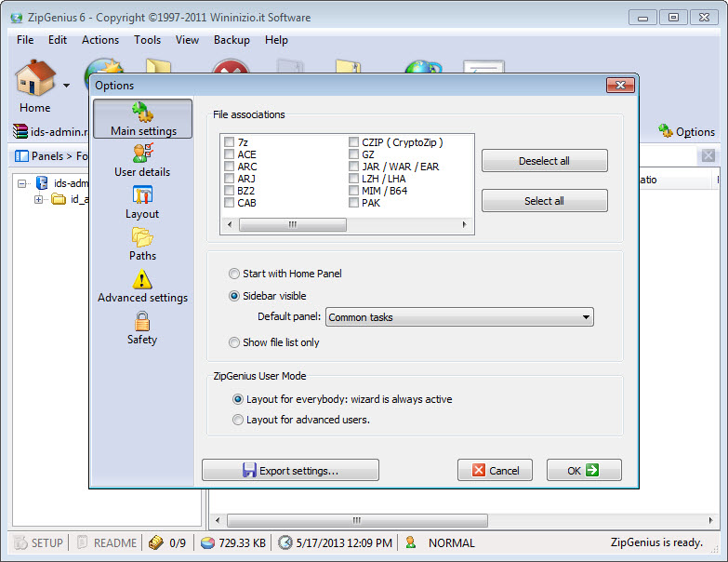The image size is (728, 562).
Task: Open the Actions menu
Action: [100, 40]
